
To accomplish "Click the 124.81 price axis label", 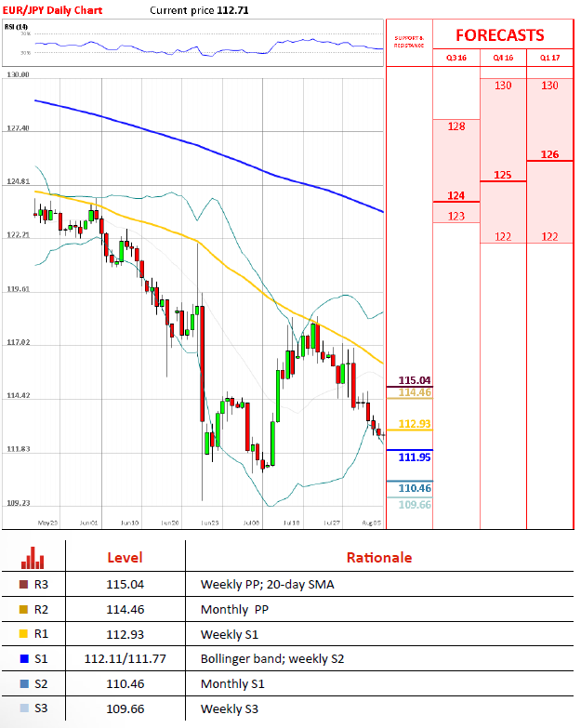I will tap(18, 181).
